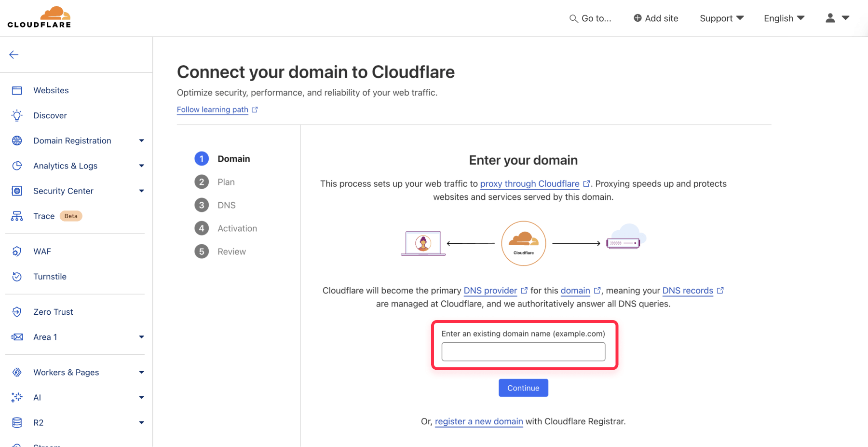868x447 pixels.
Task: Click external link icon beside Follow learning path
Action: 255,110
